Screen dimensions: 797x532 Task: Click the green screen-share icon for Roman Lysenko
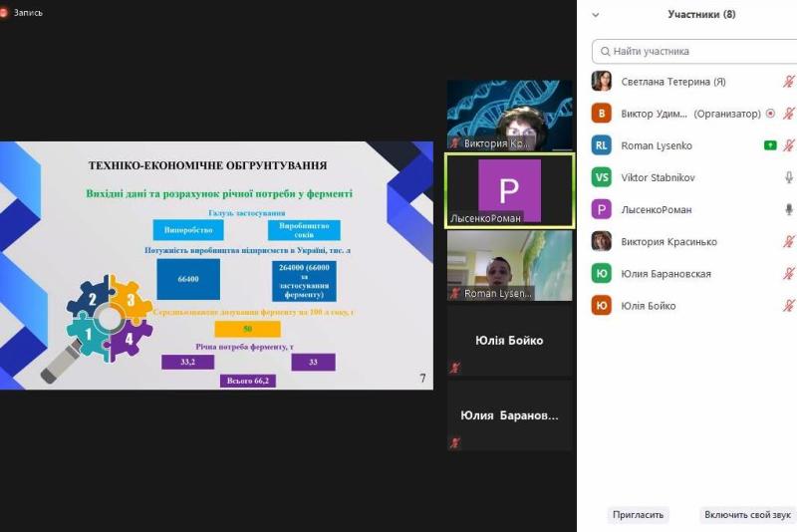pyautogui.click(x=770, y=145)
